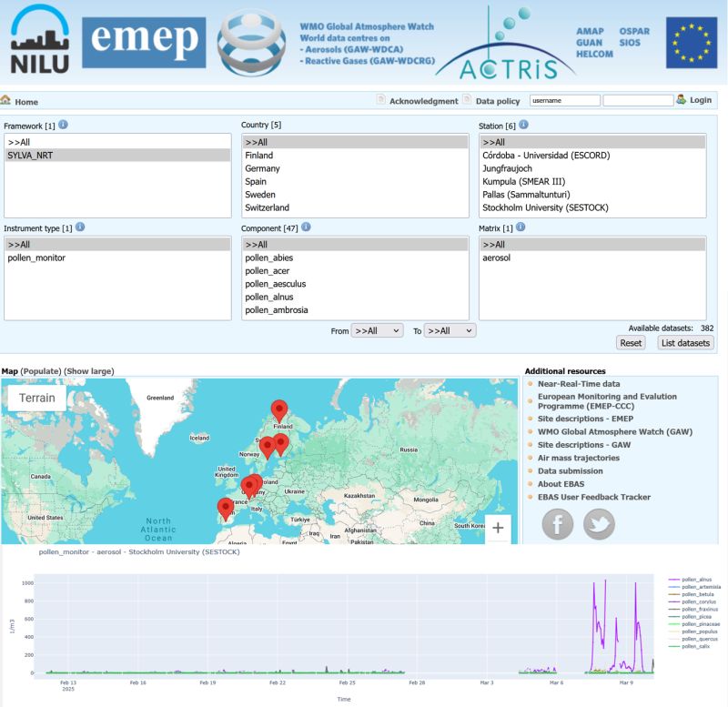Focus the password input field

coord(638,100)
